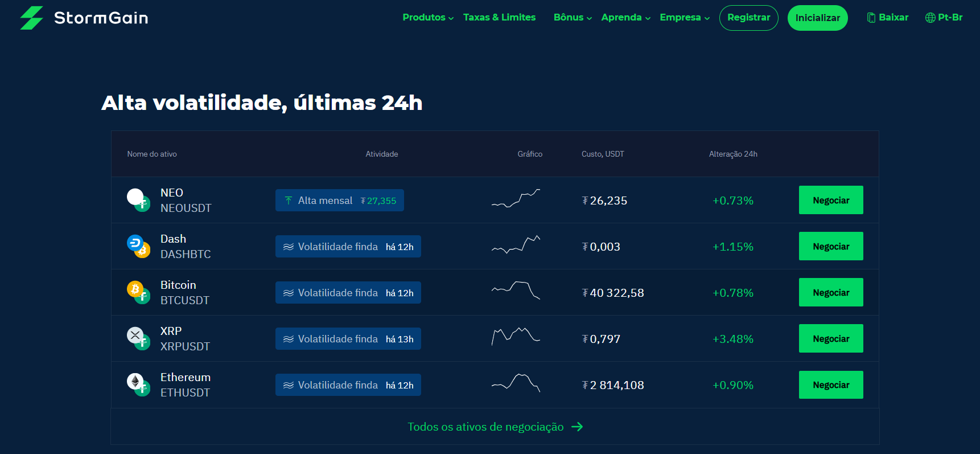Viewport: 980px width, 454px height.
Task: Click the NEO coin icon
Action: (138, 200)
